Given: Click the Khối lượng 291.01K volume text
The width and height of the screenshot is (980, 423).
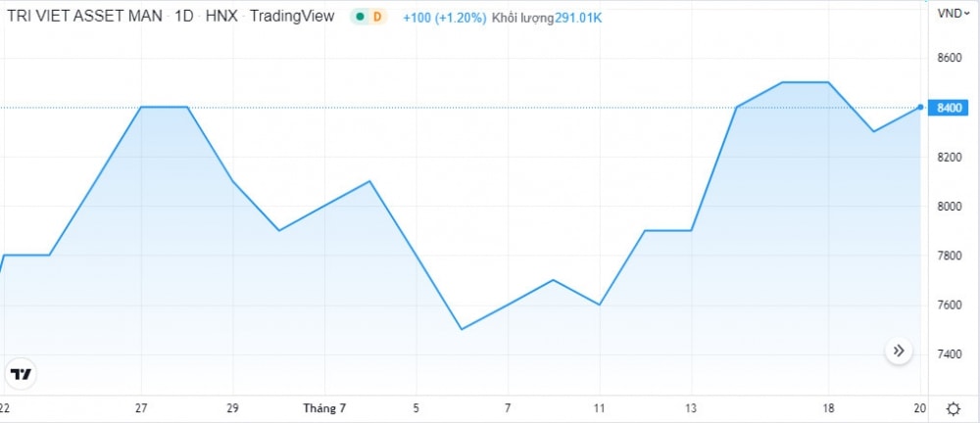Looking at the screenshot, I should [547, 18].
